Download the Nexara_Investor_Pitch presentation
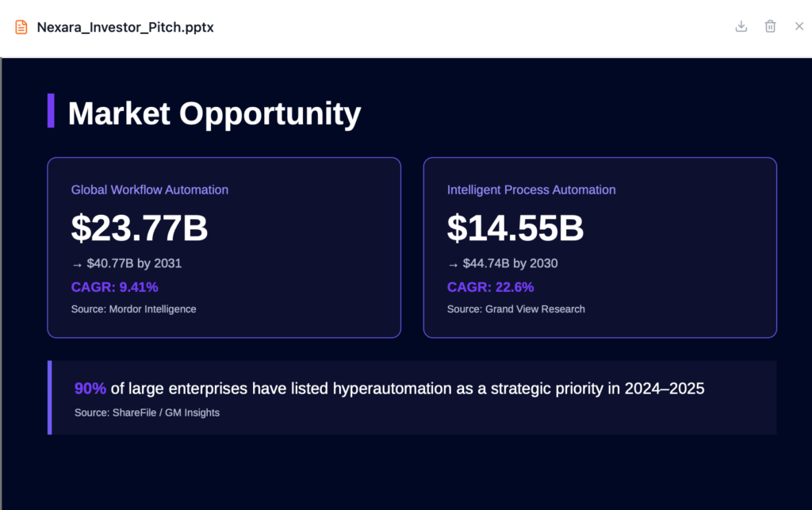 click(x=741, y=25)
